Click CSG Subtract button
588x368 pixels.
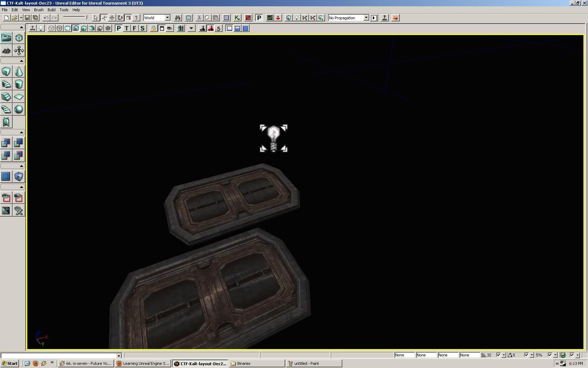point(19,143)
